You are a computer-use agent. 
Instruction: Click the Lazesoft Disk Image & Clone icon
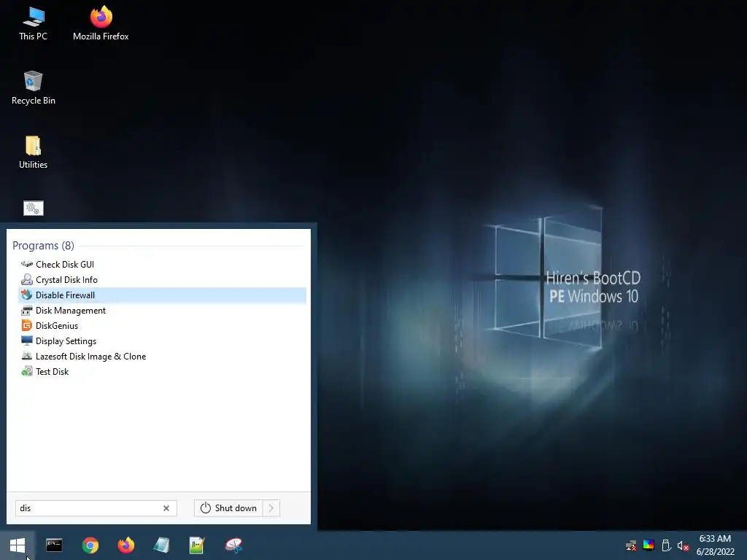click(x=27, y=356)
